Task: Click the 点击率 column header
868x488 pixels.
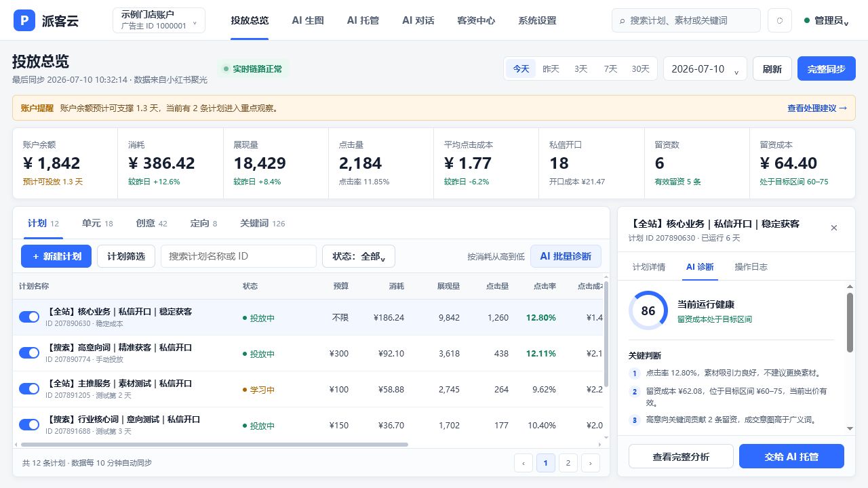Action: point(545,286)
